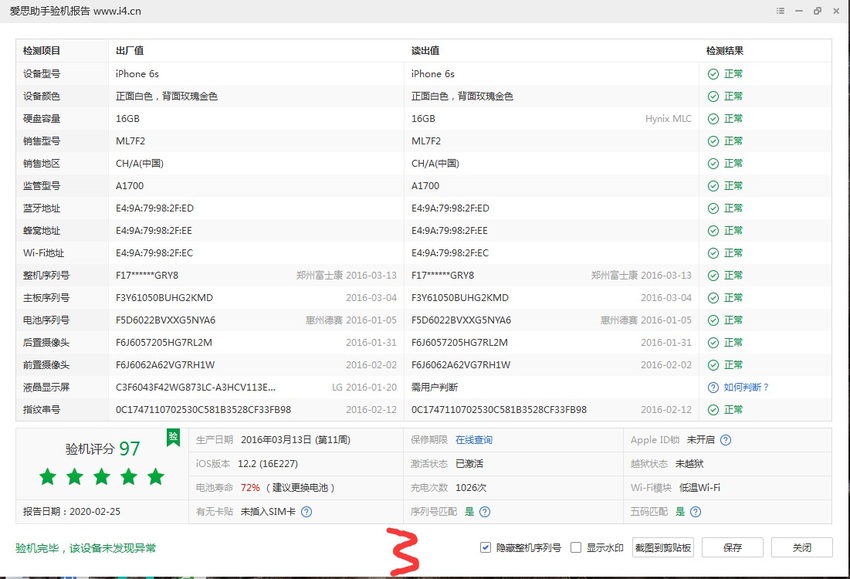The height and width of the screenshot is (579, 850).
Task: Click the green check icon in 销售型号 row
Action: 713,141
